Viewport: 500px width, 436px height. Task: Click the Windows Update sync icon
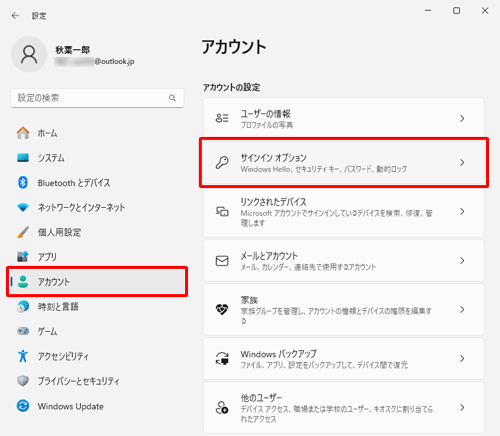pos(23,406)
